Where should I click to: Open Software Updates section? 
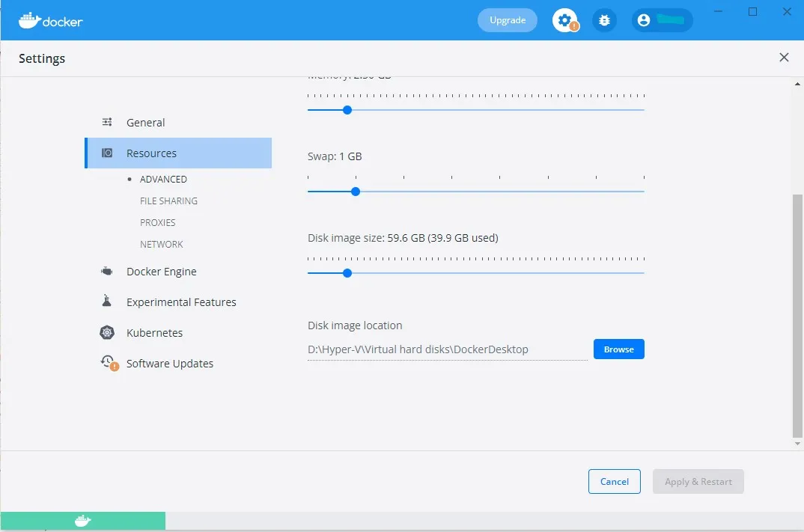point(178,364)
